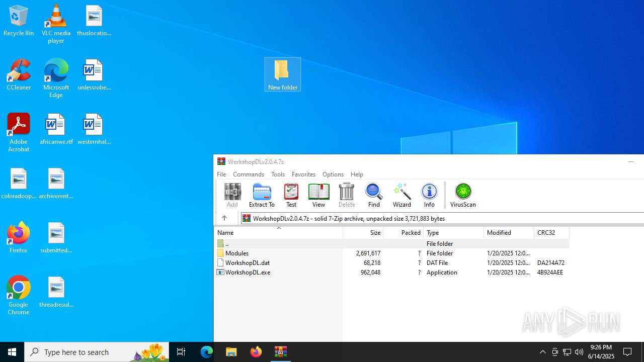The image size is (644, 362).
Task: Sort by the Type column header
Action: 454,232
